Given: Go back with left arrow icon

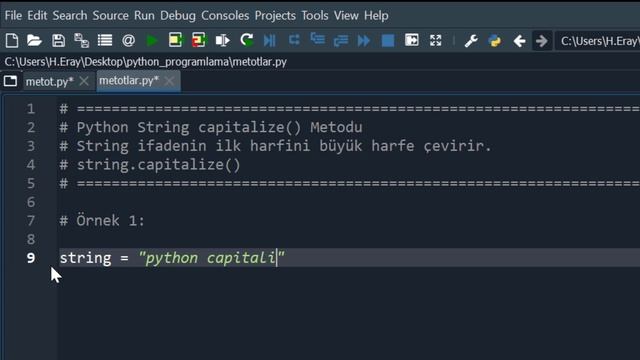Looking at the screenshot, I should (519, 41).
